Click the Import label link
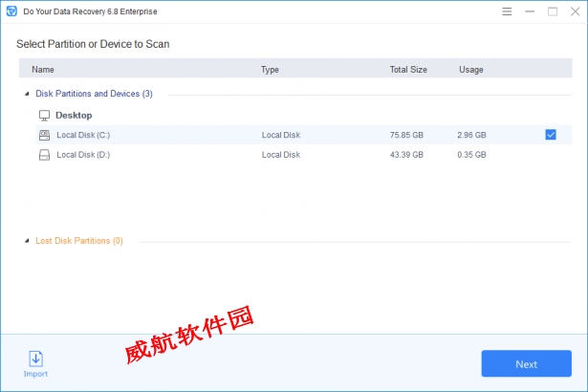 click(x=35, y=374)
